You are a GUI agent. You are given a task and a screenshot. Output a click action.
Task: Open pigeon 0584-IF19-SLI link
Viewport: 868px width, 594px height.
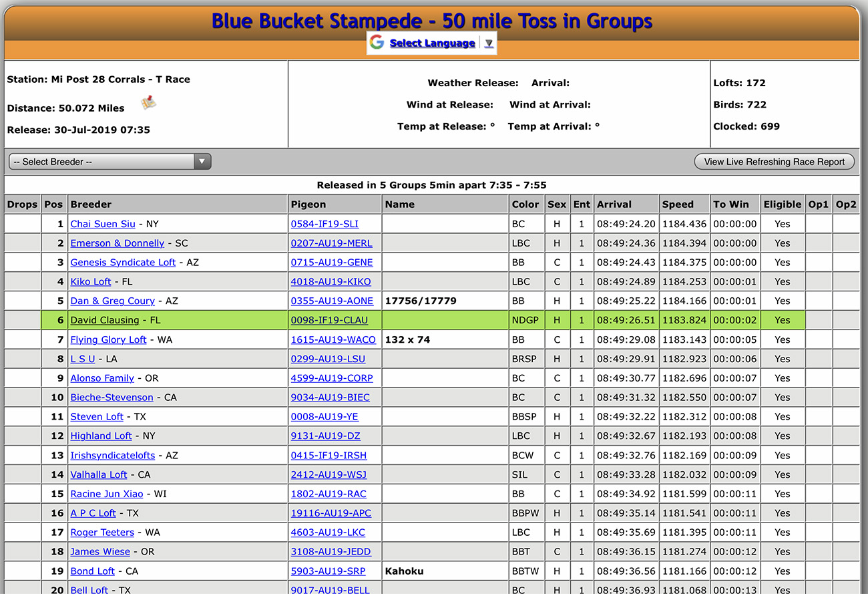[x=324, y=224]
